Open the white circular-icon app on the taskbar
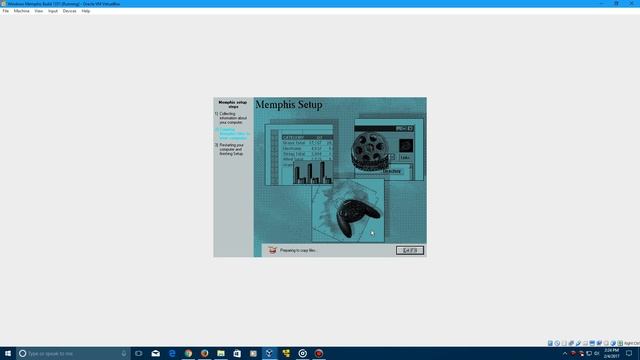The height and width of the screenshot is (360, 640). click(302, 353)
